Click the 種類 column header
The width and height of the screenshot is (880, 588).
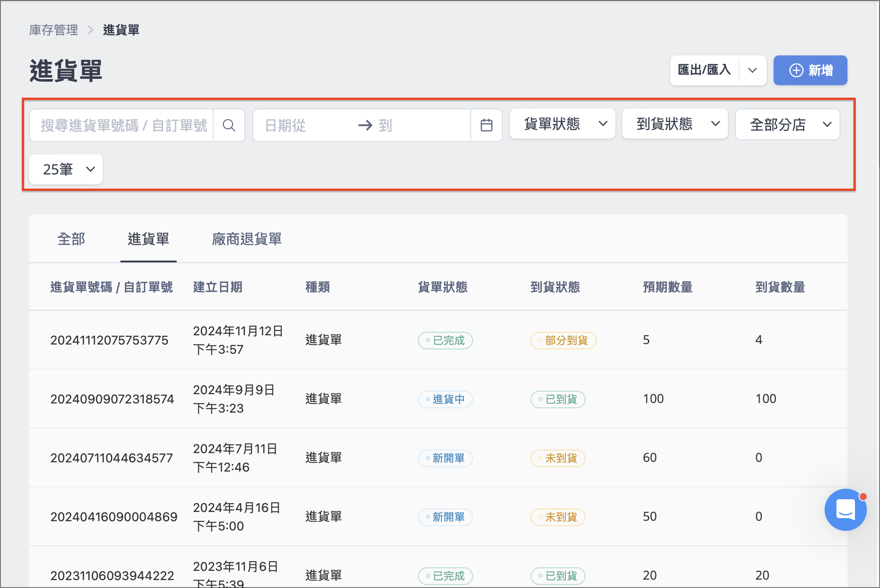coord(318,287)
